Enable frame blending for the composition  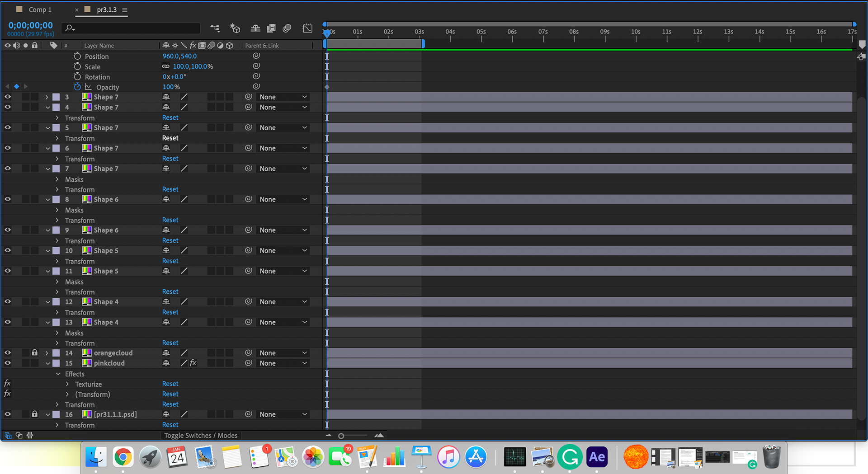point(271,28)
